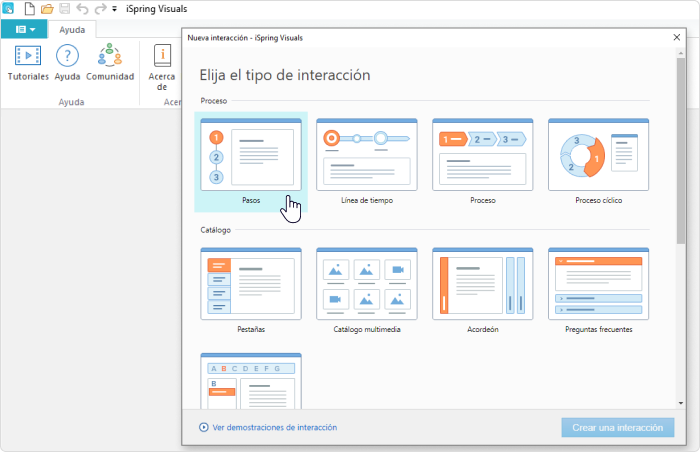Screen dimensions: 700x452
Task: Click the Preguntas frecuentes label
Action: coord(598,330)
